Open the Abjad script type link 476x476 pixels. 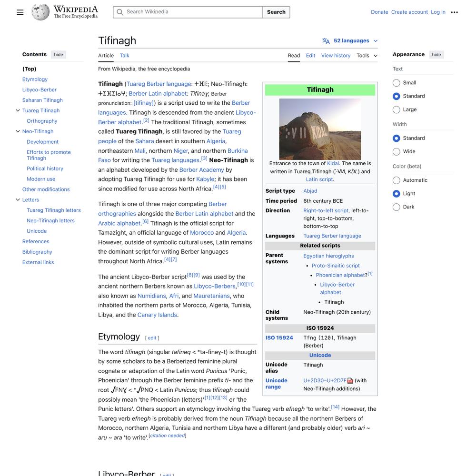point(310,191)
